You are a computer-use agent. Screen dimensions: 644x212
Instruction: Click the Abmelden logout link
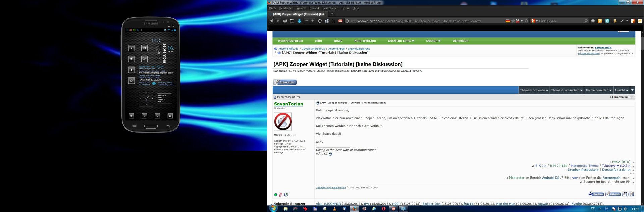461,41
